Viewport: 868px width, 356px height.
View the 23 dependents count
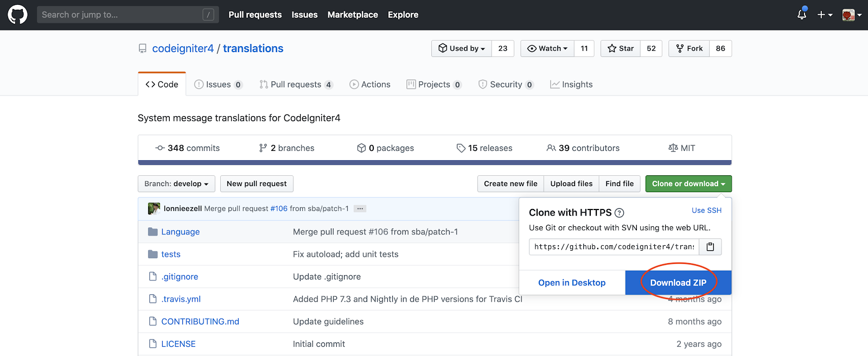pos(503,48)
